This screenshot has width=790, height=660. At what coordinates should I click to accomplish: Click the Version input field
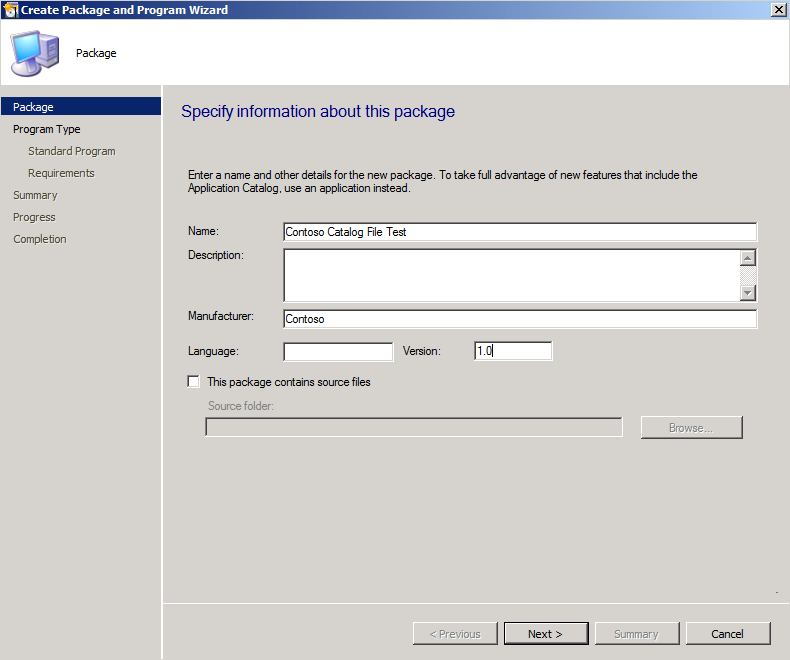(513, 352)
